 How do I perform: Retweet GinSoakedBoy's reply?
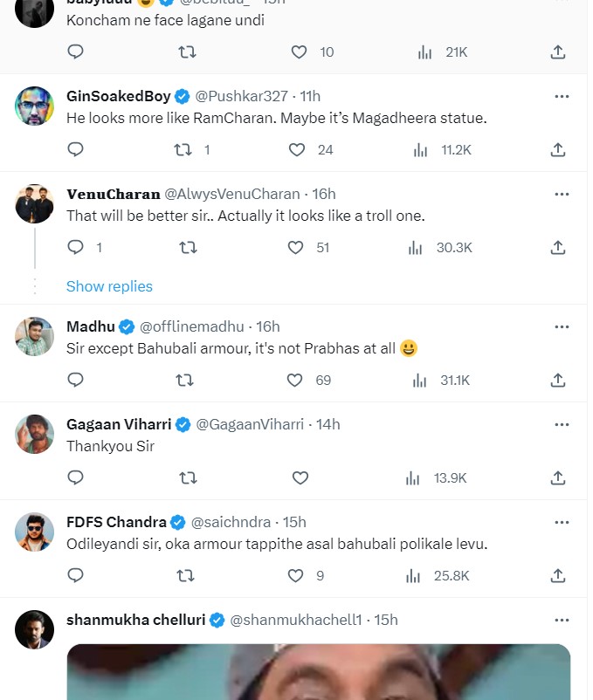183,150
